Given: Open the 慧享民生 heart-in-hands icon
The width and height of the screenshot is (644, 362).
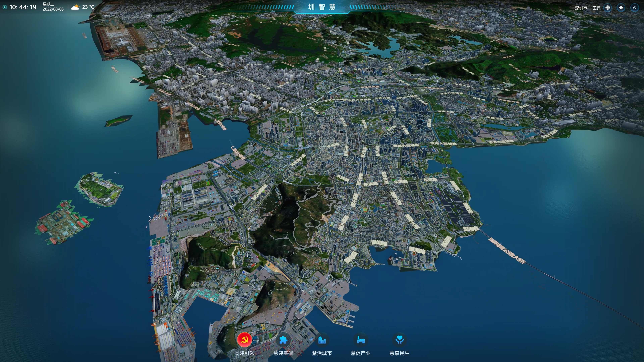Looking at the screenshot, I should 399,340.
